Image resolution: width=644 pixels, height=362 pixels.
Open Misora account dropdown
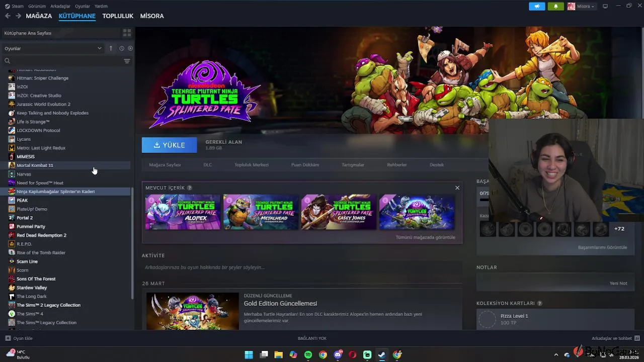[x=582, y=7]
